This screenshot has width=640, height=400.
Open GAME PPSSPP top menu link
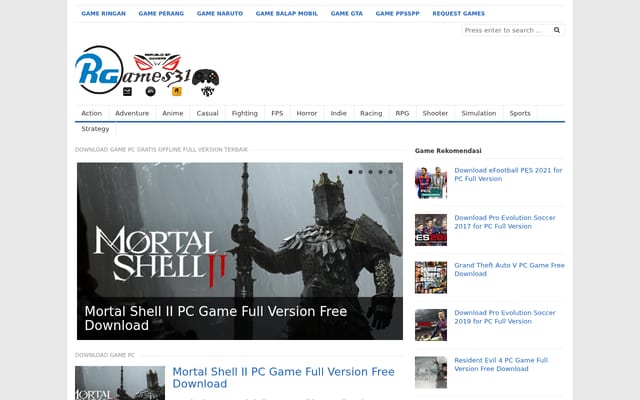(398, 13)
